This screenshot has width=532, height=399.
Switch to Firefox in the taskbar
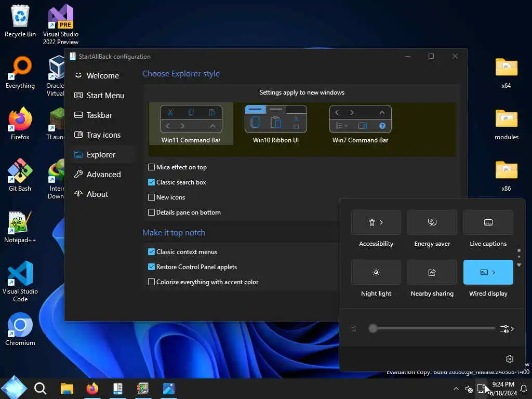pos(92,389)
